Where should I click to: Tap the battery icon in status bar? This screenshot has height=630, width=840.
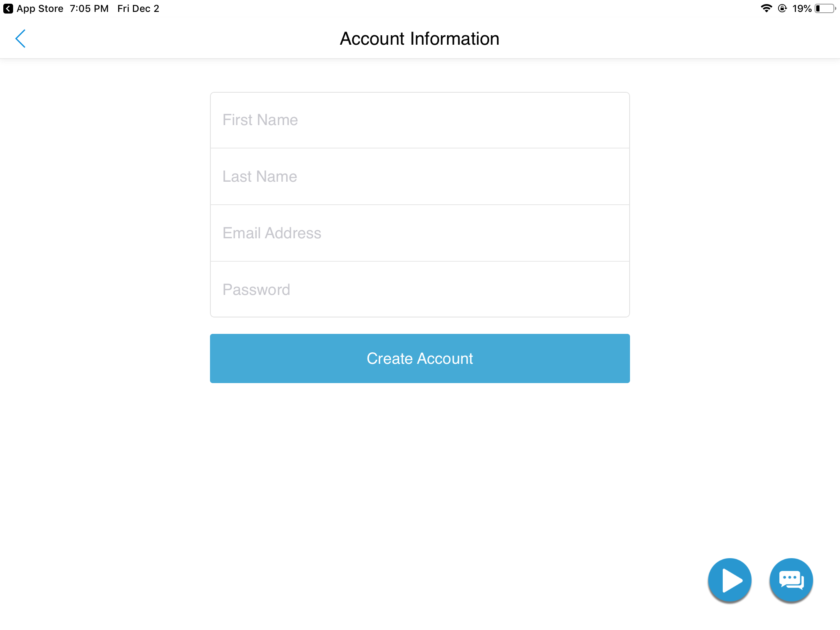click(x=825, y=9)
